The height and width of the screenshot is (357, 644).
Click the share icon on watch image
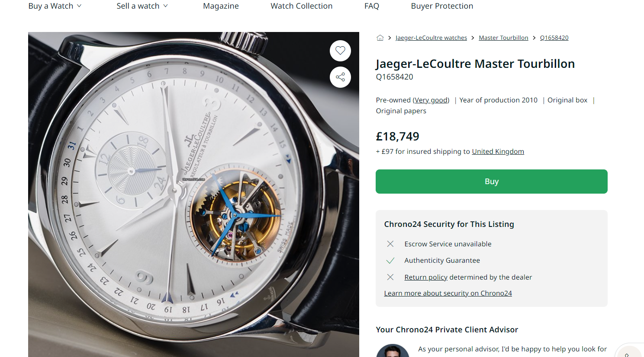[340, 77]
